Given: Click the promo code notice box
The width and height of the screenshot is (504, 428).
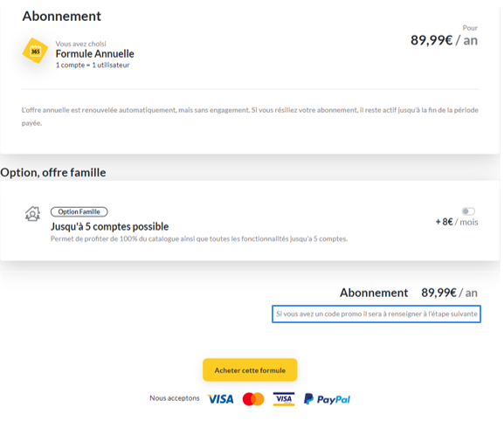Looking at the screenshot, I should tap(376, 314).
